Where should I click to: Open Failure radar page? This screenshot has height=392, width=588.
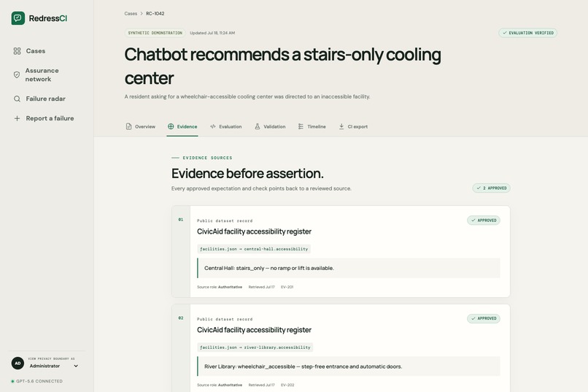click(x=45, y=99)
